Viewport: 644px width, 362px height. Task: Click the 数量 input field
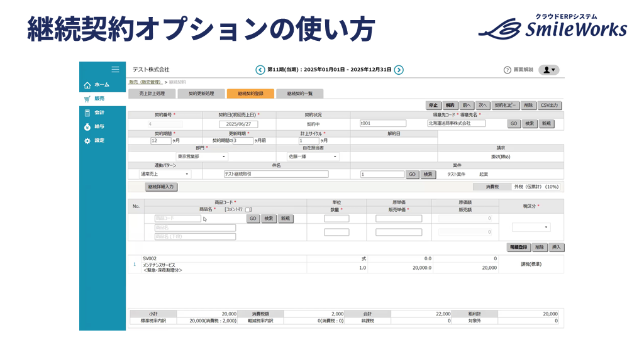[336, 233]
